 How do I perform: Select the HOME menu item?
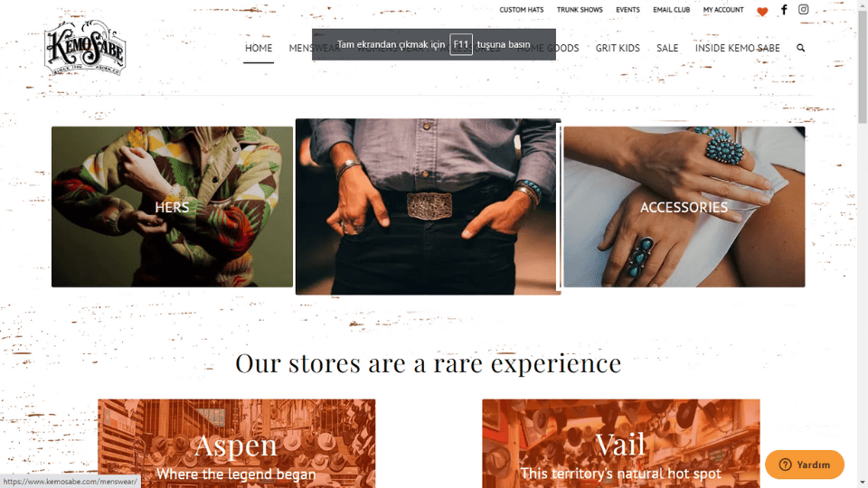259,48
